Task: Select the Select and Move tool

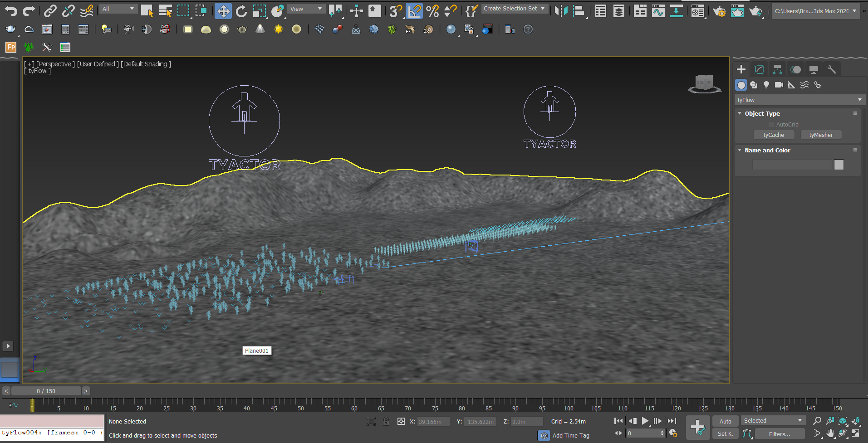Action: pyautogui.click(x=223, y=11)
